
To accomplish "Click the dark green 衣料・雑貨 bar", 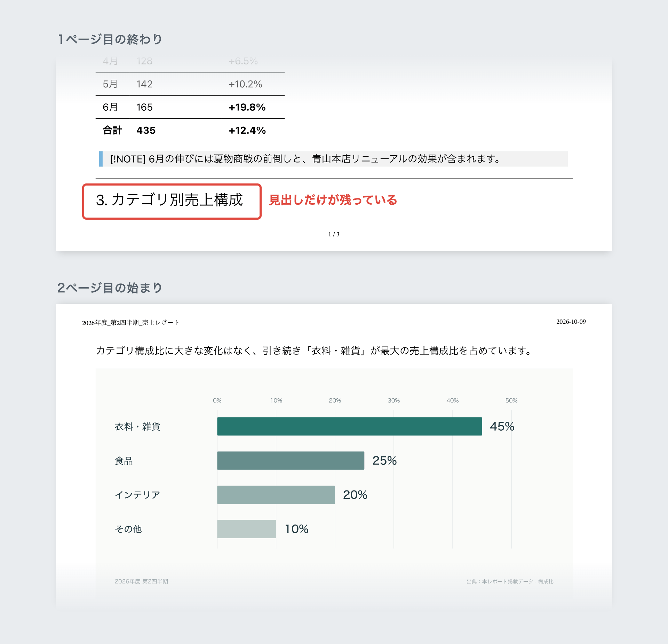I will click(x=350, y=426).
